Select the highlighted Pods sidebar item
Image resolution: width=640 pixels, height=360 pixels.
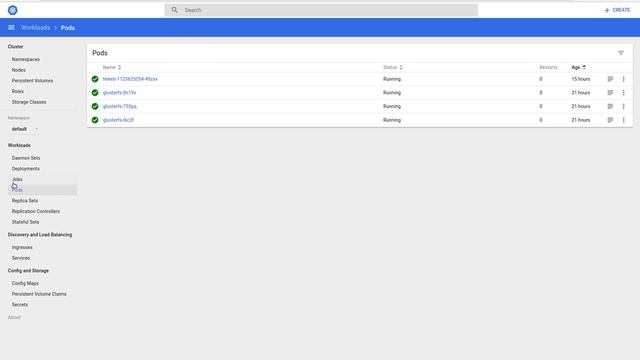[x=42, y=190]
